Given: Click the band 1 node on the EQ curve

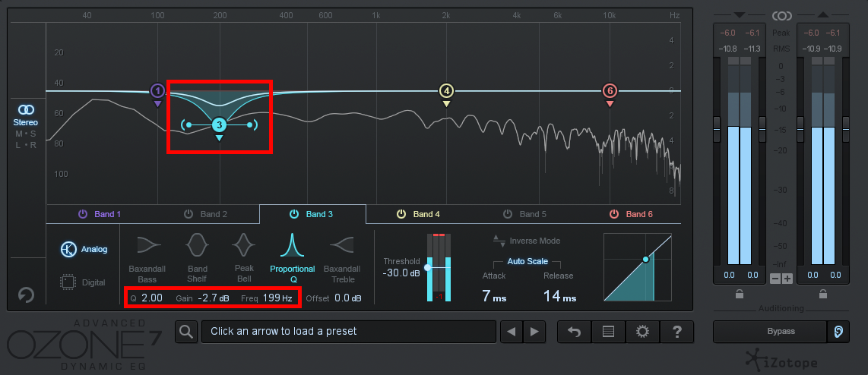Looking at the screenshot, I should 158,90.
